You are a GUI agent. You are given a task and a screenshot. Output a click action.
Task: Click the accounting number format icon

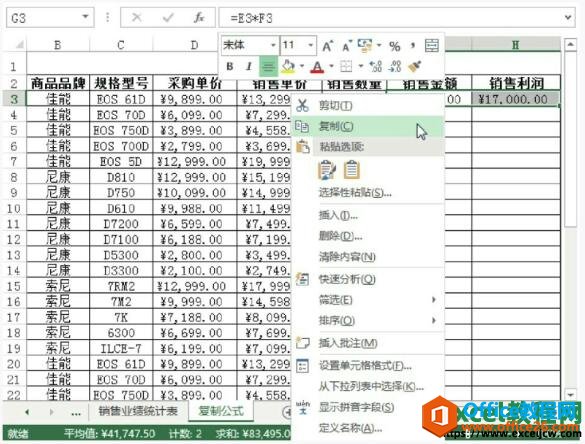click(x=365, y=45)
